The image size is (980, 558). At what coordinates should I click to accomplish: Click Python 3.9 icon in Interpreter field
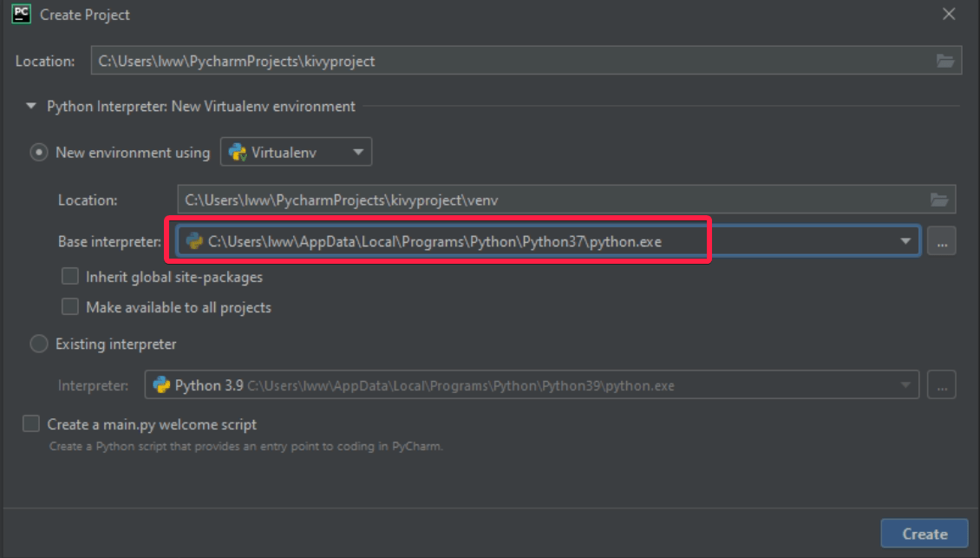(161, 384)
